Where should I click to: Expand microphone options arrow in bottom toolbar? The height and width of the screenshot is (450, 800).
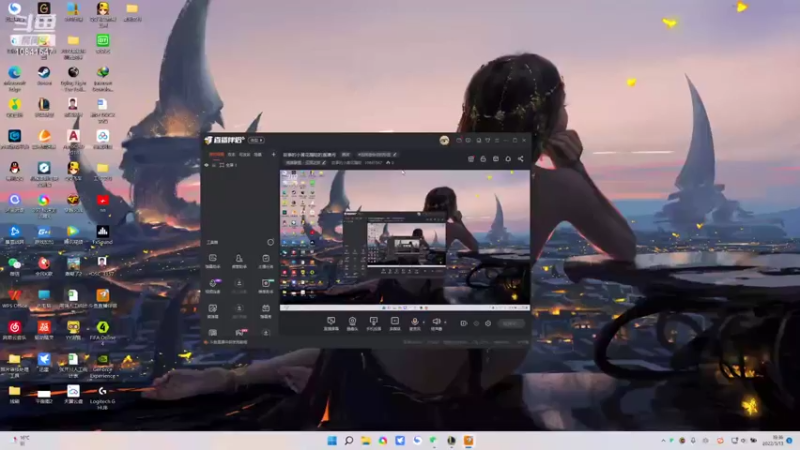click(423, 322)
